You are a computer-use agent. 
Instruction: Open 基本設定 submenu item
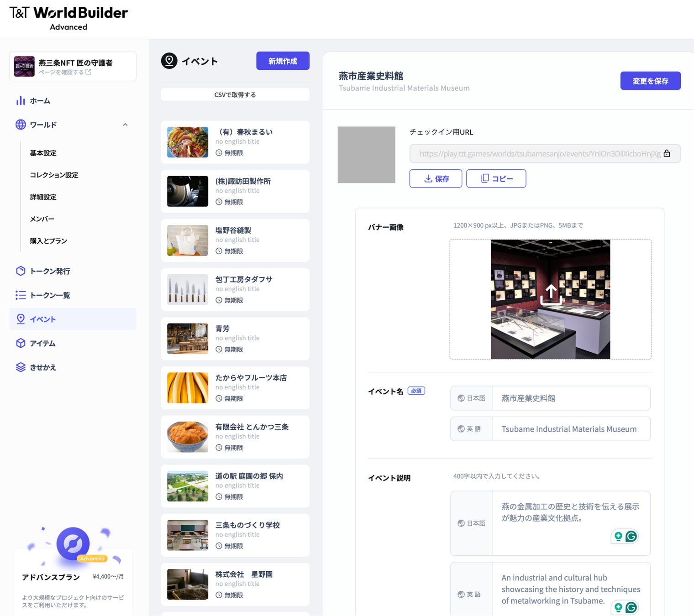click(43, 153)
